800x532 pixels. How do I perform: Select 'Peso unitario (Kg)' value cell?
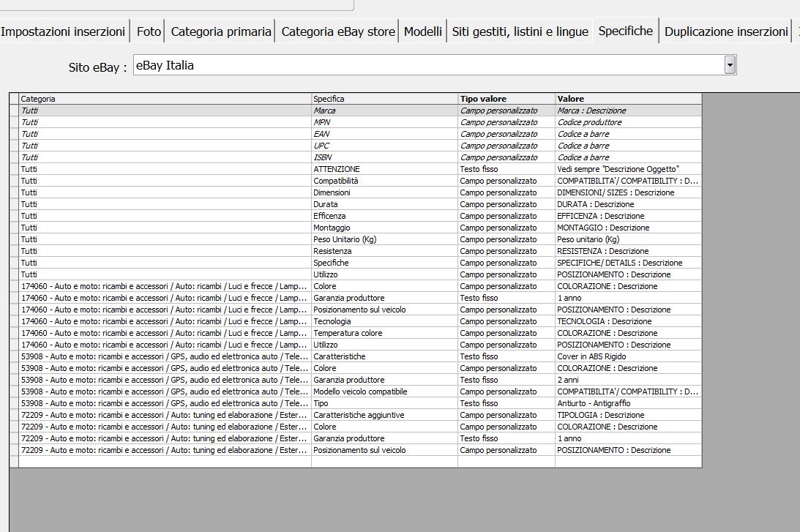(629, 240)
